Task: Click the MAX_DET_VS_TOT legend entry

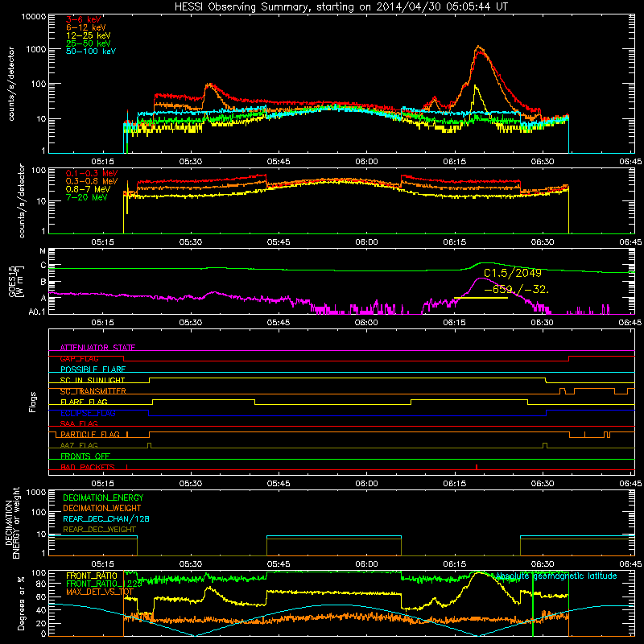Action: click(100, 592)
